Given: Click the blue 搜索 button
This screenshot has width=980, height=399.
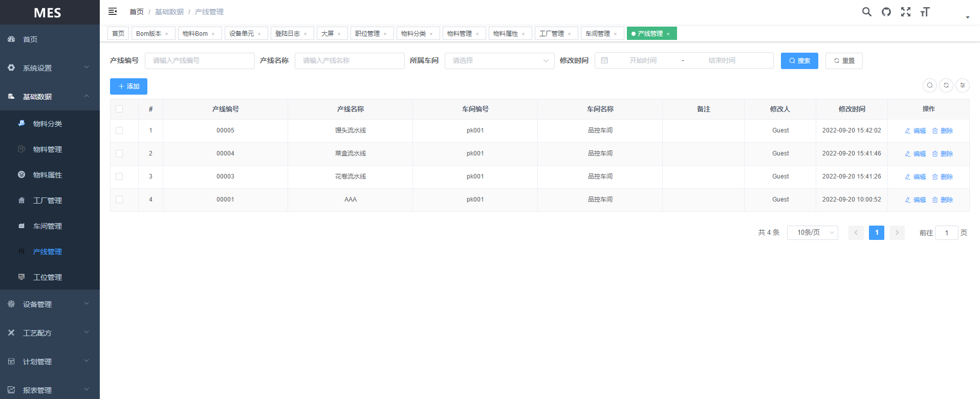Looking at the screenshot, I should point(799,61).
